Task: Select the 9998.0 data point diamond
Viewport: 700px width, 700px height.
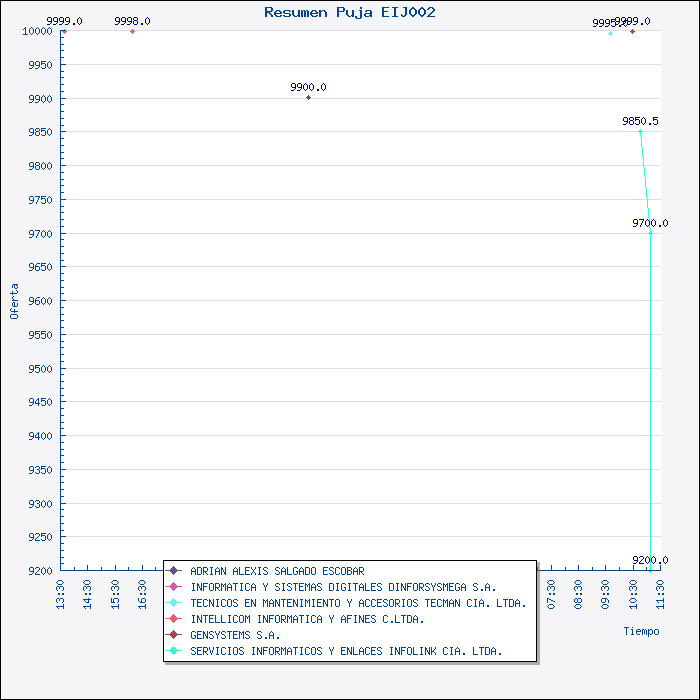Action: 132,32
